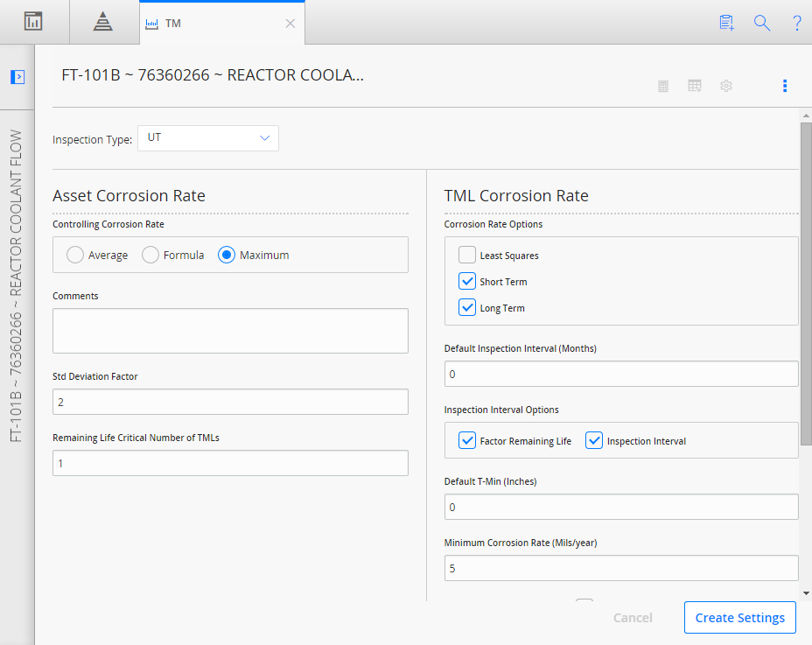Image resolution: width=812 pixels, height=645 pixels.
Task: Click the Std Deviation Factor input field
Action: (230, 402)
